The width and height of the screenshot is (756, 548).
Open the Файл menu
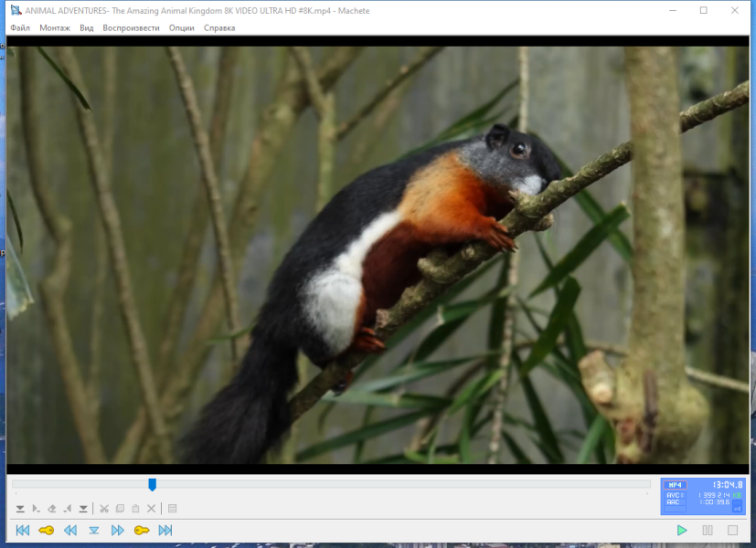tap(20, 28)
